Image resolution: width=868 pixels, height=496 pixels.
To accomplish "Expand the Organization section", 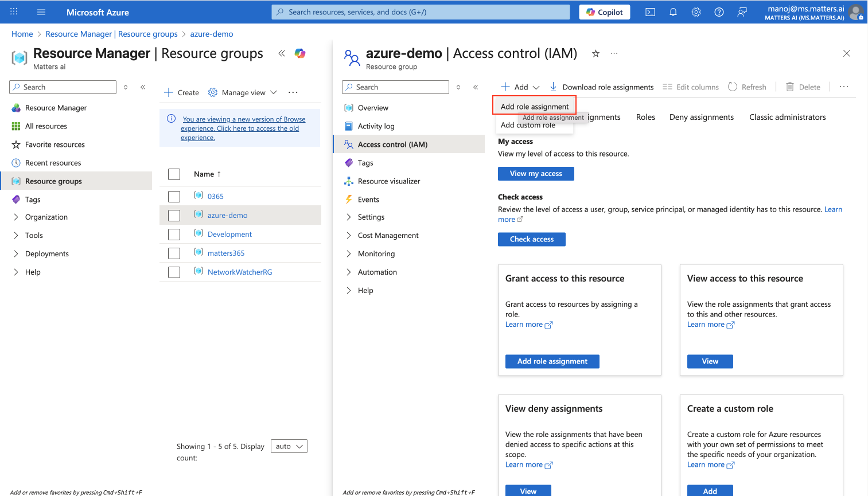I will click(16, 217).
